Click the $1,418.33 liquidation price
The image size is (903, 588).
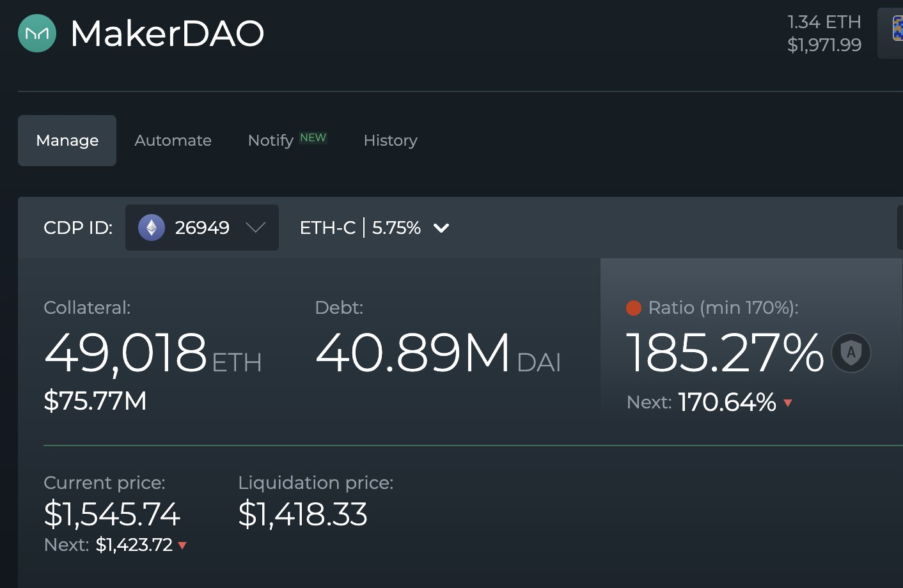[302, 514]
